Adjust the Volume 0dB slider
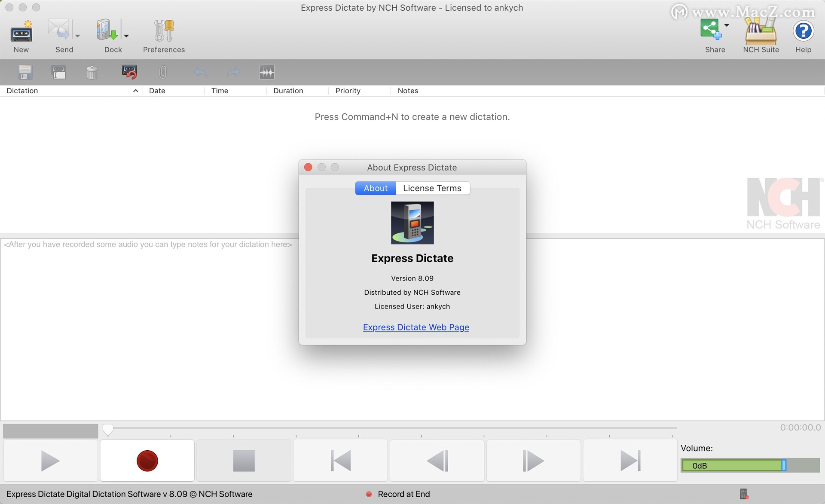 click(x=750, y=465)
